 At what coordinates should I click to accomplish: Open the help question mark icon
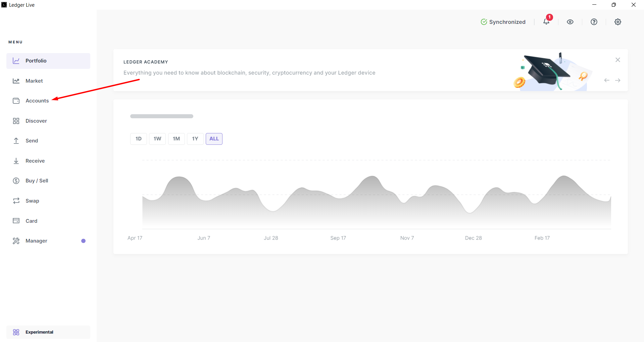594,22
